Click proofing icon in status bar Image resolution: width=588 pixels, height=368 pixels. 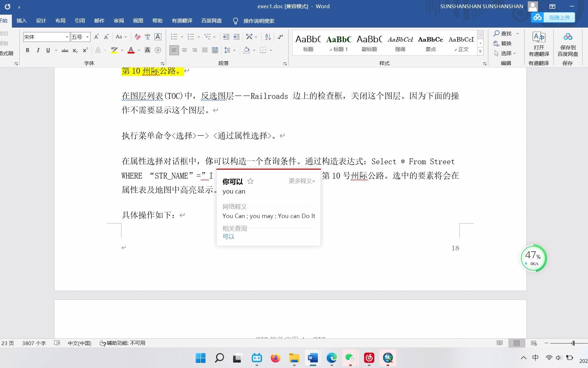57,343
